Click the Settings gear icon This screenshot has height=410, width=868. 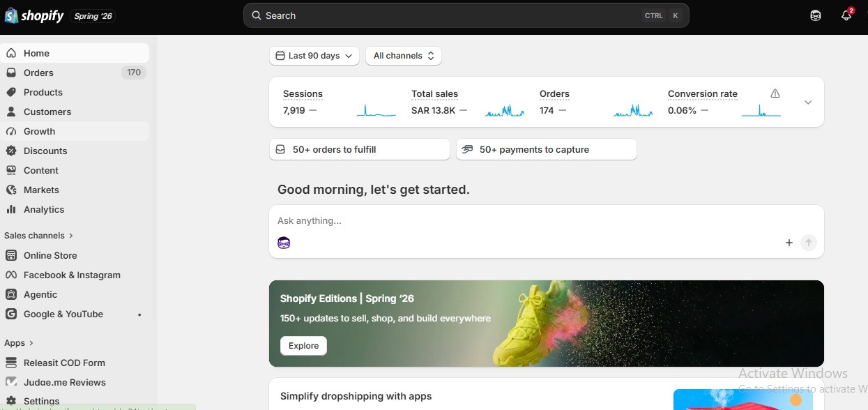(11, 402)
